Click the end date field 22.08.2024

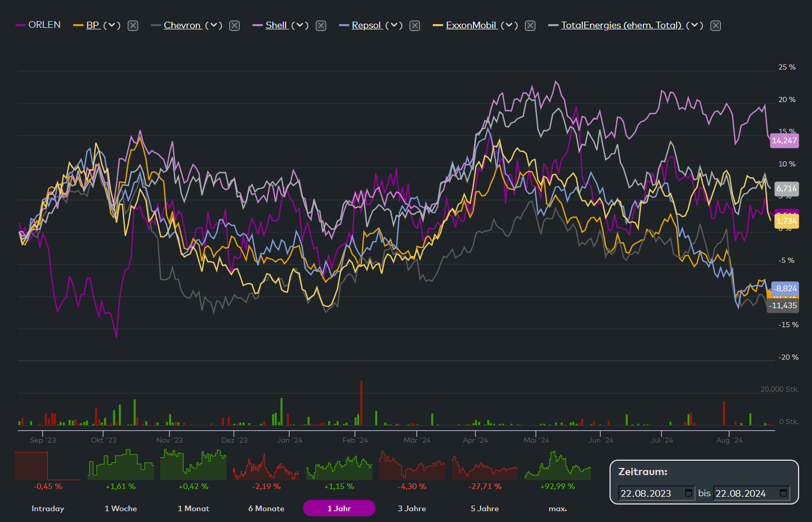[x=751, y=493]
